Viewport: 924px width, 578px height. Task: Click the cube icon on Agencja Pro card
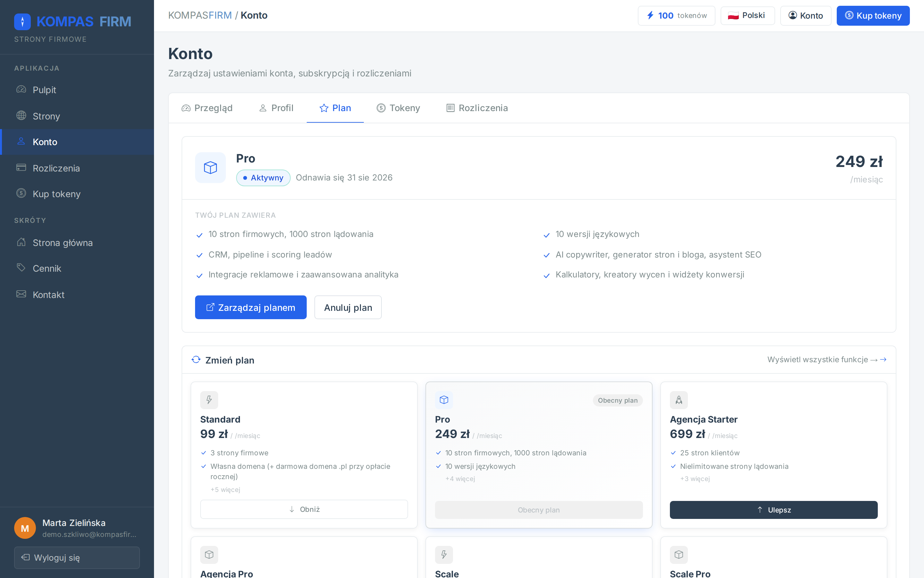coord(209,555)
